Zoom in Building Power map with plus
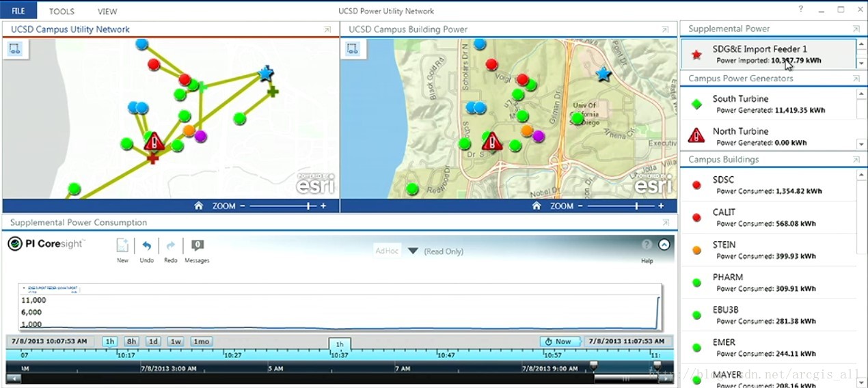This screenshot has width=868, height=388. click(661, 206)
